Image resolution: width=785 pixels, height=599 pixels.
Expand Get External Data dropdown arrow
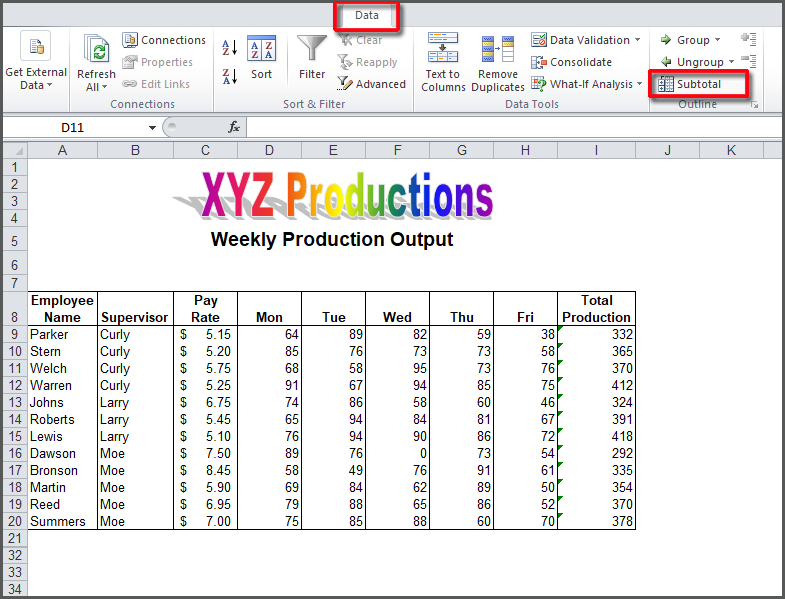pos(50,85)
